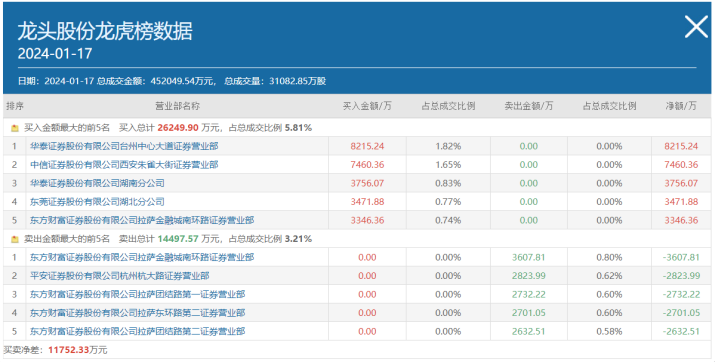Open 中信证券股份有限公司西安朱雀大街证券营业部 link

(x=124, y=165)
